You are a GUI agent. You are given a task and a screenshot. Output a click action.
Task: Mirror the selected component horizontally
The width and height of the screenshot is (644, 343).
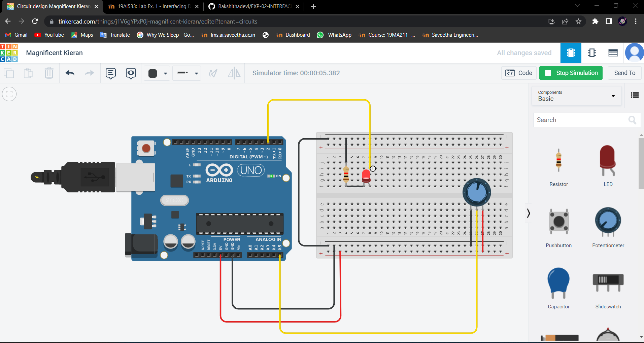coord(234,73)
